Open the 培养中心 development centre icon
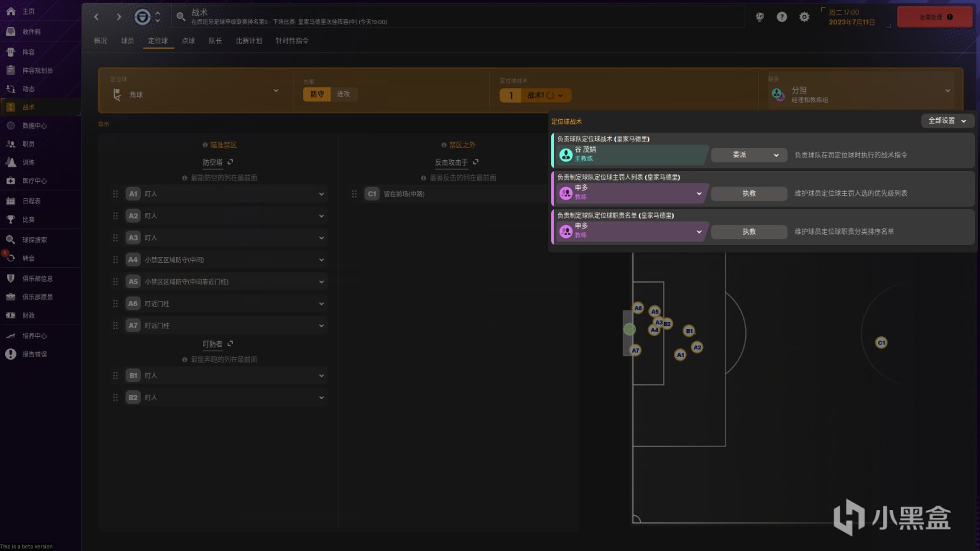This screenshot has width=980, height=551. (x=11, y=335)
